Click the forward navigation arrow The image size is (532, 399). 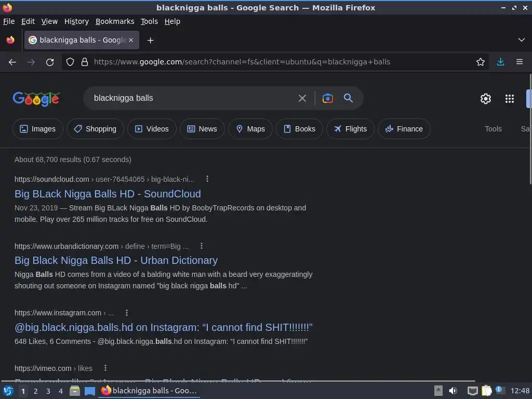tap(31, 62)
